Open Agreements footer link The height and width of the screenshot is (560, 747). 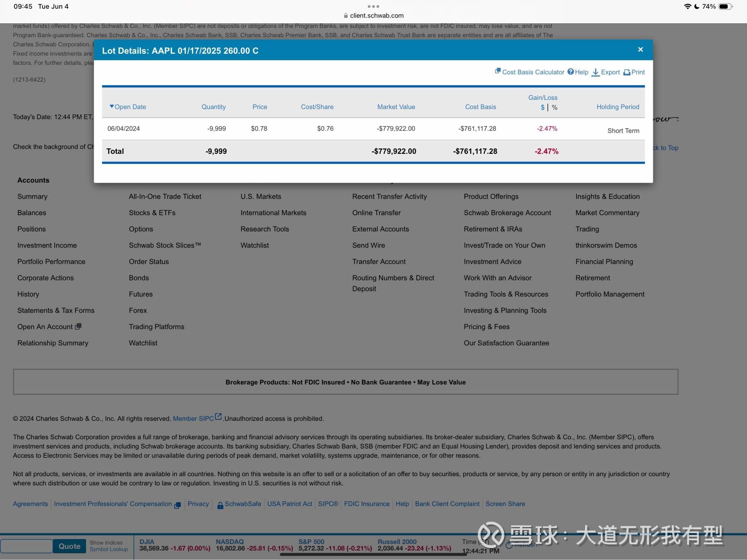point(30,504)
